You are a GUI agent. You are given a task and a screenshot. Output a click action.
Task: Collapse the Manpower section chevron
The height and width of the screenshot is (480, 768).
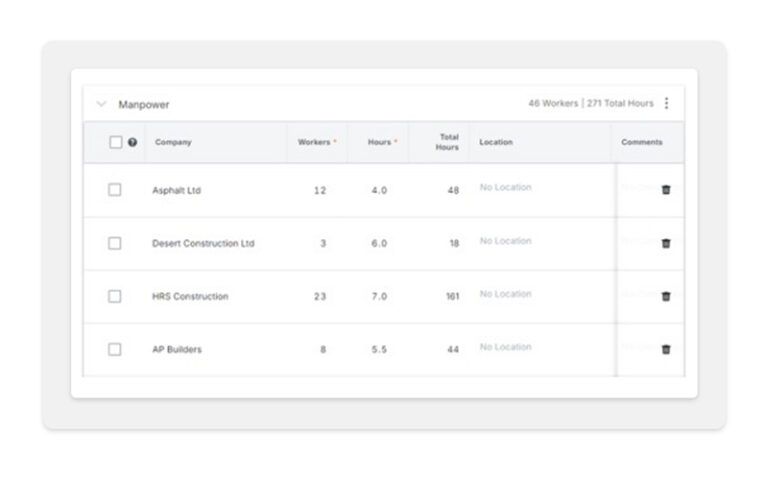[101, 103]
